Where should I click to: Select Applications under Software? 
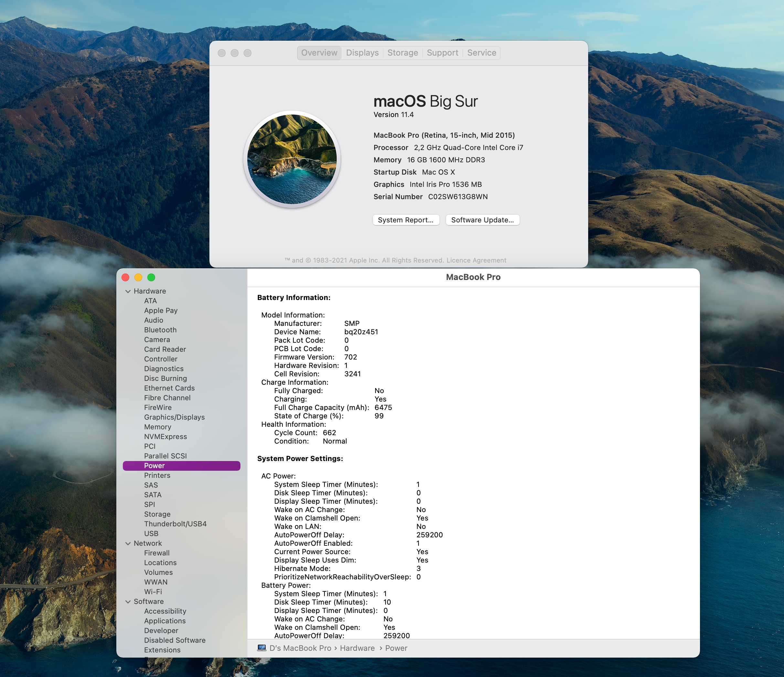click(164, 621)
